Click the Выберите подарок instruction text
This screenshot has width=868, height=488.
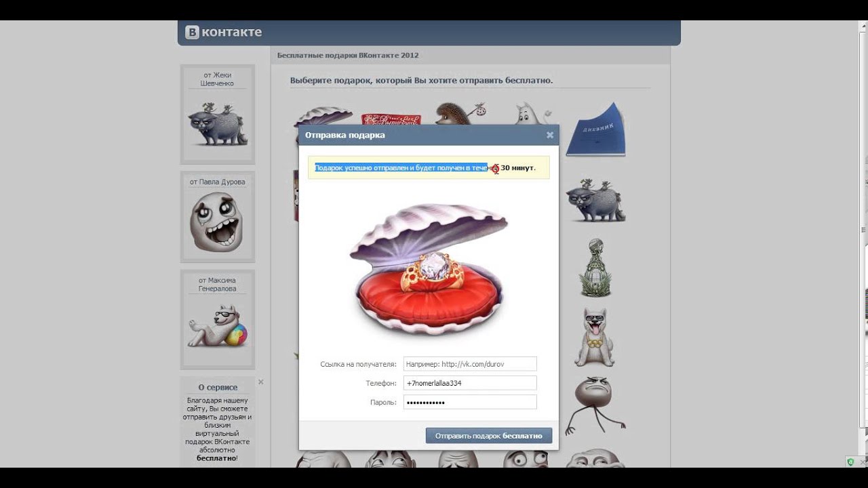coord(421,80)
